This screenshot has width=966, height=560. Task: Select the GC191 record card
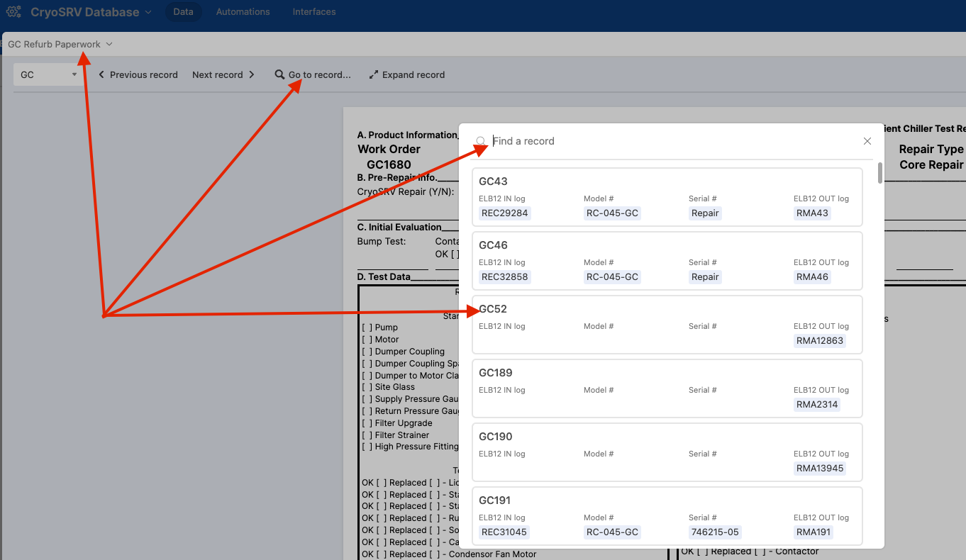tap(667, 515)
